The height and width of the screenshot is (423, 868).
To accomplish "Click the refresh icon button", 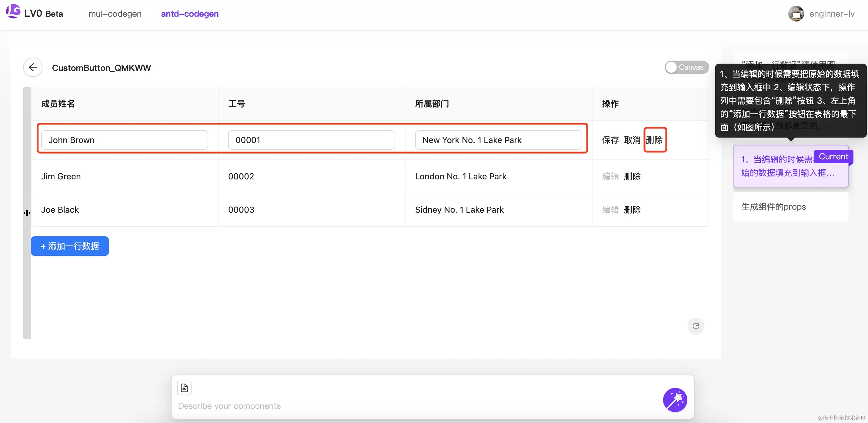I will point(696,326).
